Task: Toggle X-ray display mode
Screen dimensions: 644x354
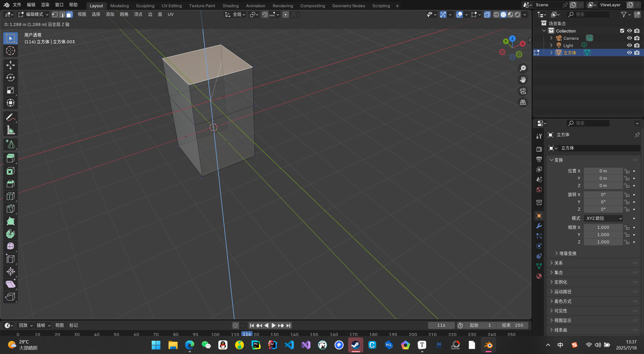Action: 487,15
